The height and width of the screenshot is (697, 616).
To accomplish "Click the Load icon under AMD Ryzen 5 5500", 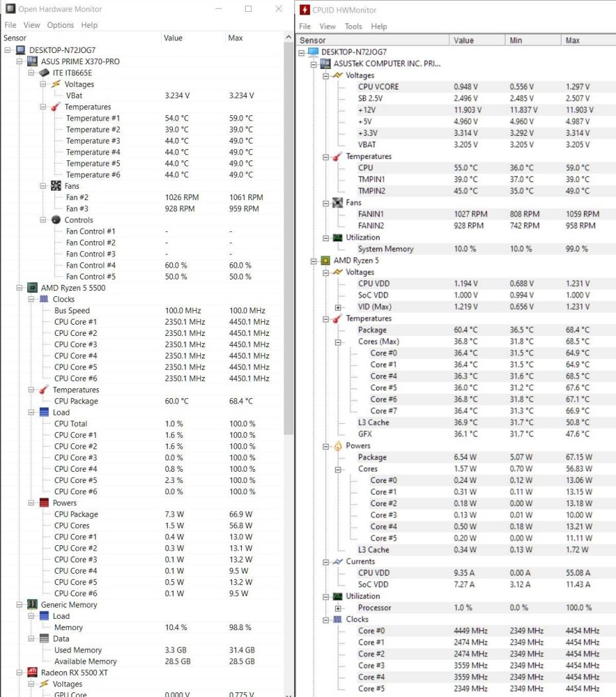I will pos(44,412).
